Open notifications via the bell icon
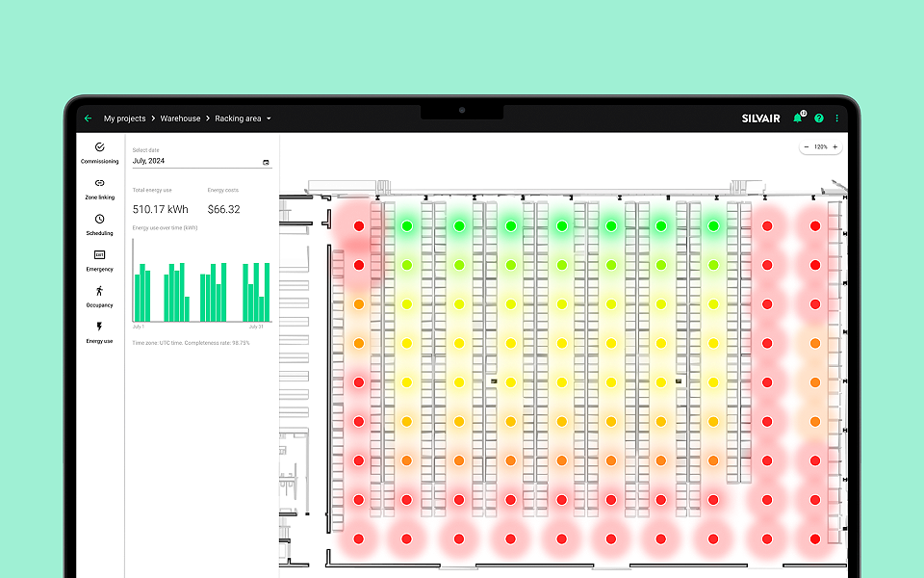This screenshot has height=578, width=924. tap(797, 118)
